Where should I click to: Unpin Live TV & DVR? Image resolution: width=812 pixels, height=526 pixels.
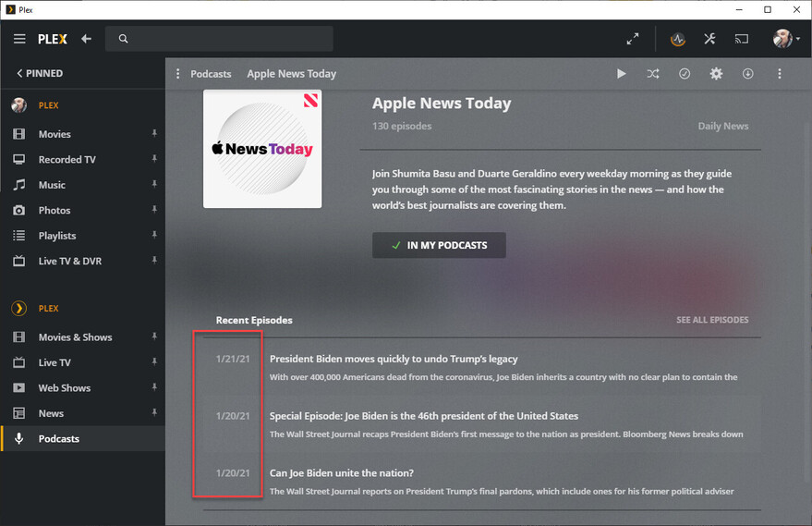coord(154,261)
